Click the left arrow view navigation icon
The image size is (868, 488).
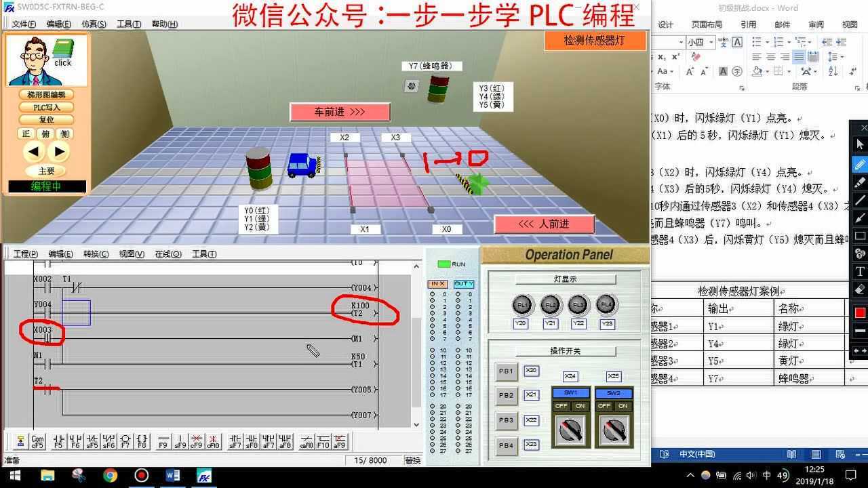click(34, 152)
